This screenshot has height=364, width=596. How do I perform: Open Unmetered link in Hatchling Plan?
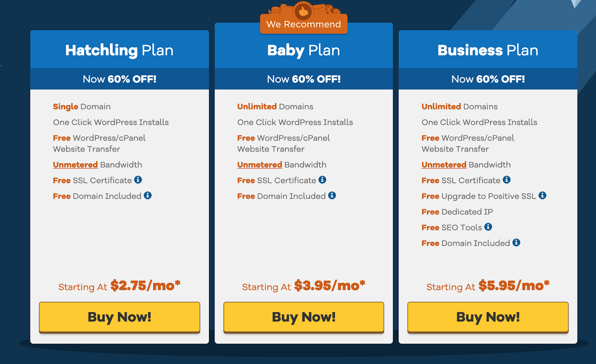click(75, 165)
